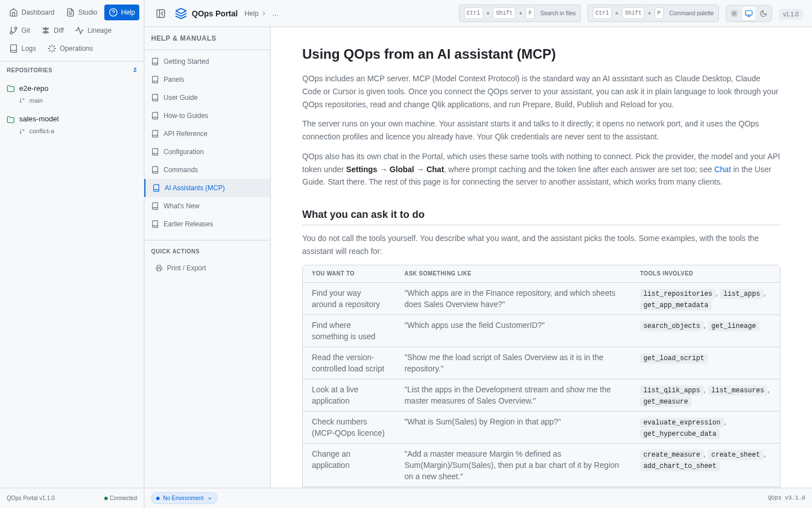The height and width of the screenshot is (508, 812).
Task: Enable dark theme moon icon
Action: 764,14
